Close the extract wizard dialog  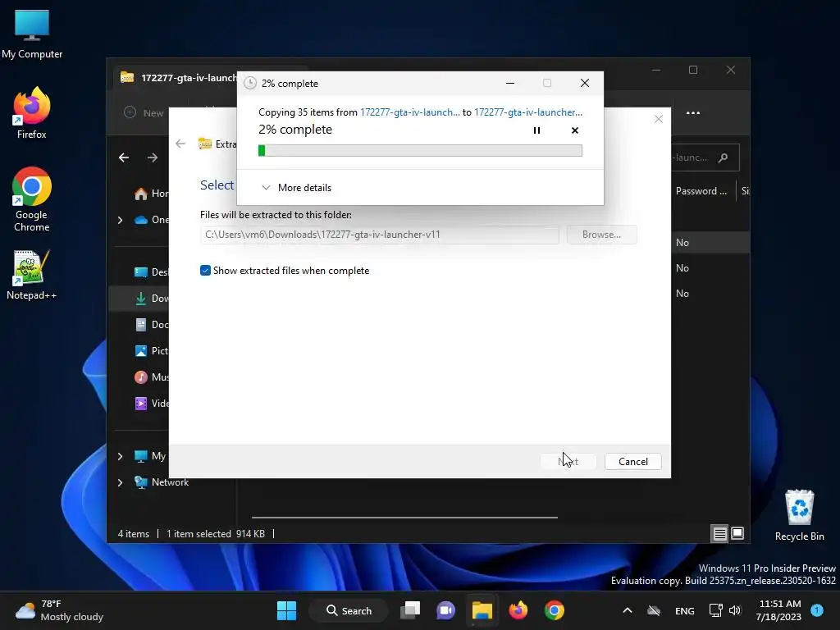(659, 119)
